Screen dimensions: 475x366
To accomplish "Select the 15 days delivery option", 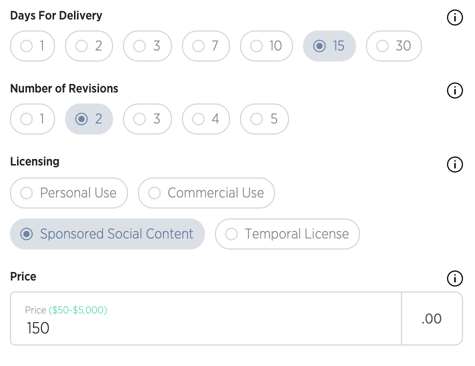I will pos(329,46).
